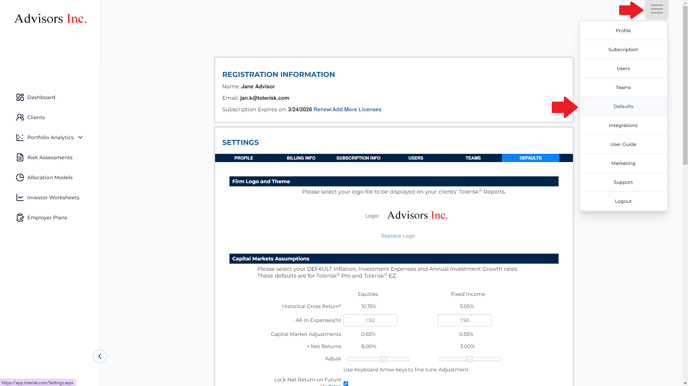Open Dashboard label in the sidebar

point(41,97)
